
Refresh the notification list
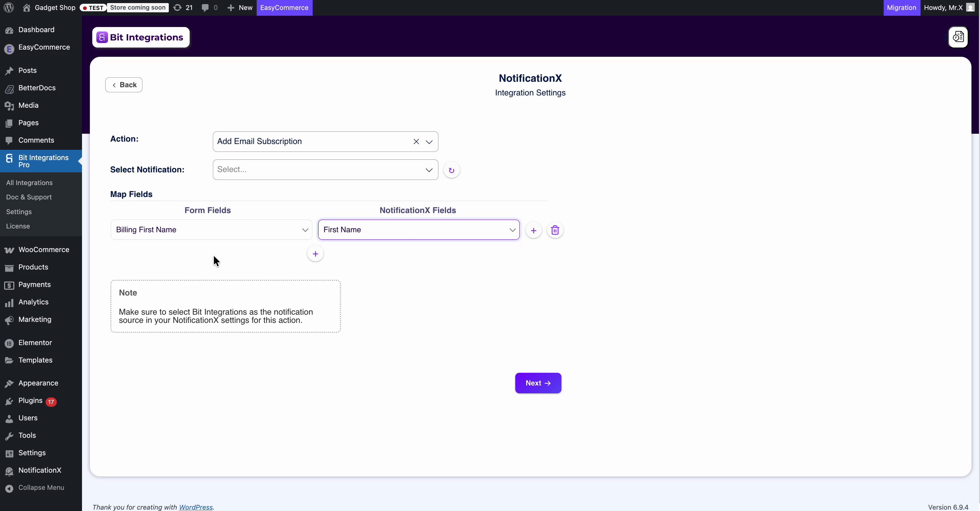point(451,170)
